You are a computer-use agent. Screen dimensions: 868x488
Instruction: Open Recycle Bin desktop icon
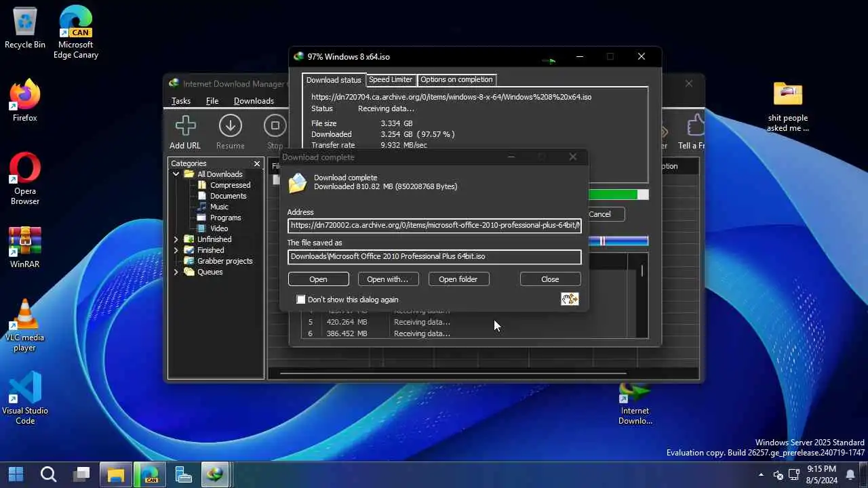point(25,28)
